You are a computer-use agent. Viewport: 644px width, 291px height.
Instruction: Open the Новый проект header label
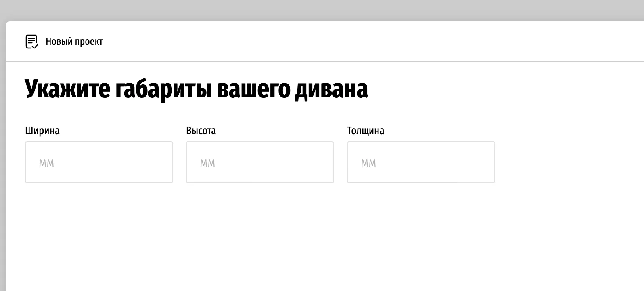[74, 42]
